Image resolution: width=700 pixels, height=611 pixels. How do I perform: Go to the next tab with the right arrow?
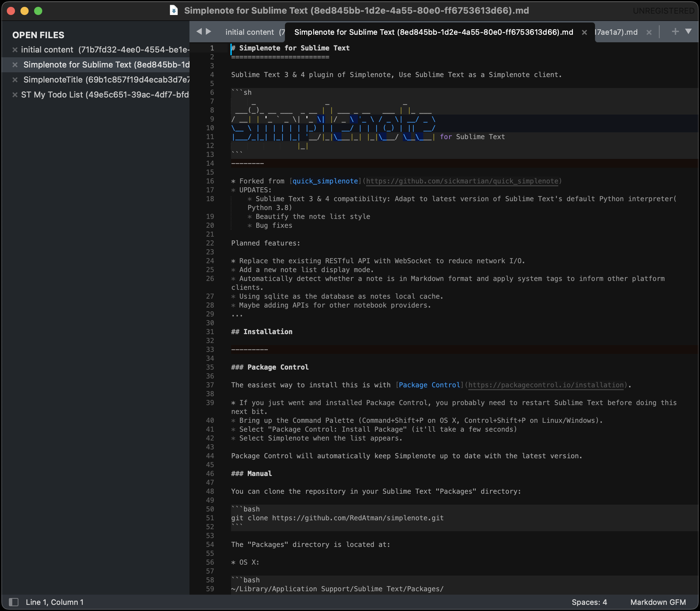209,32
